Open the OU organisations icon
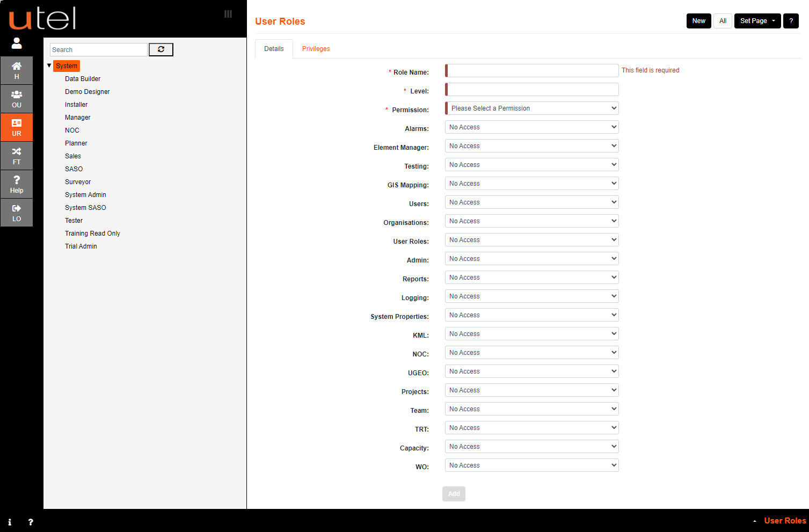The width and height of the screenshot is (809, 532). 17,99
